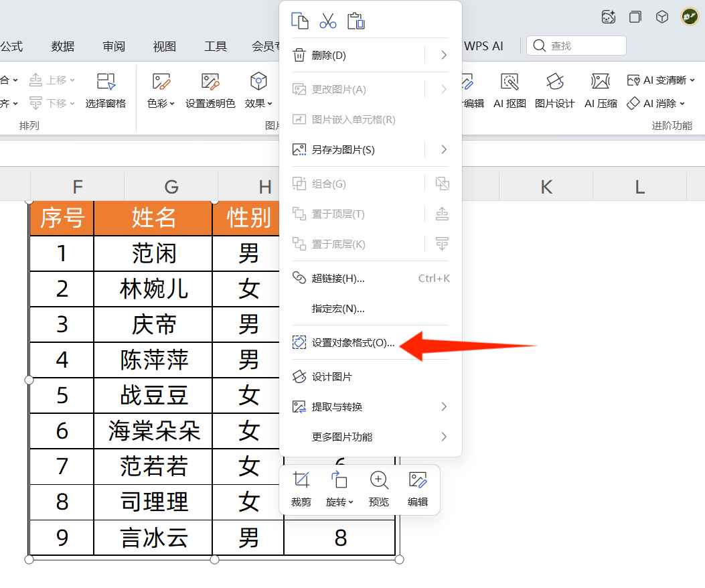Switch to the 审阅 ribbon tab
The width and height of the screenshot is (705, 588).
[113, 46]
